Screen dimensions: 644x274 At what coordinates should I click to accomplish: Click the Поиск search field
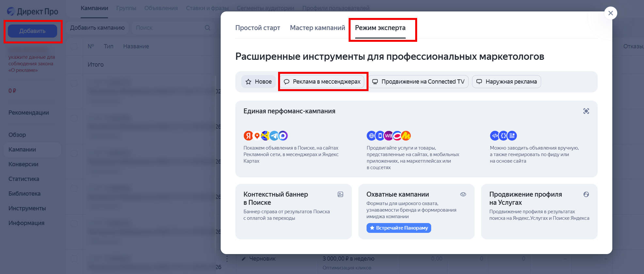(173, 28)
